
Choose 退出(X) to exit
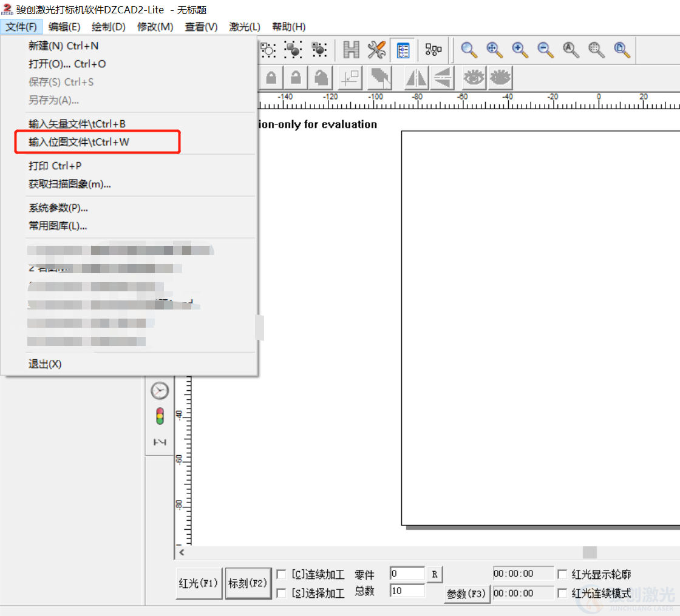(129, 364)
